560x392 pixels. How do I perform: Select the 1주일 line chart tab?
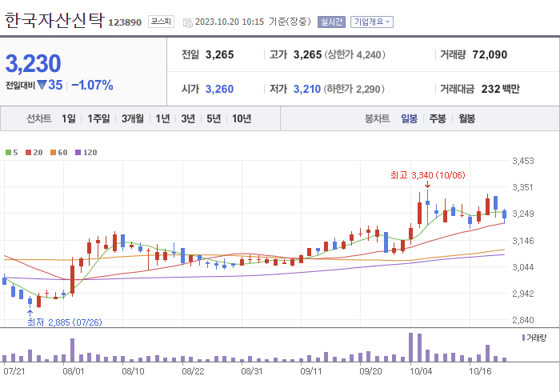pos(98,118)
